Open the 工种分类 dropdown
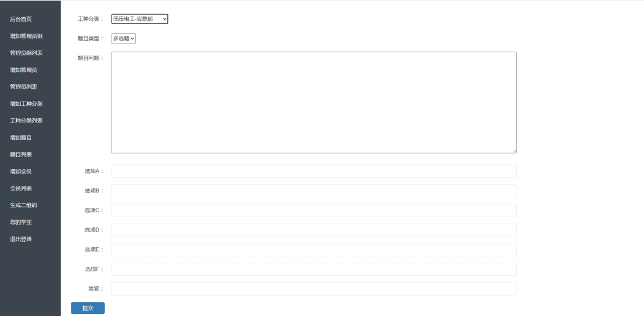The image size is (644, 316). coord(140,19)
